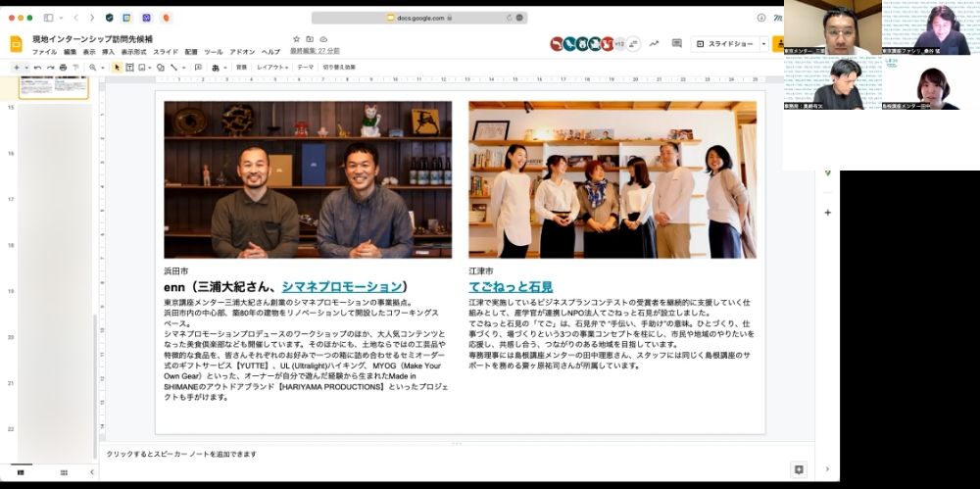This screenshot has width=980, height=489.
Task: Select the highlighted slide thumbnail in filmstrip
Action: coord(54,87)
